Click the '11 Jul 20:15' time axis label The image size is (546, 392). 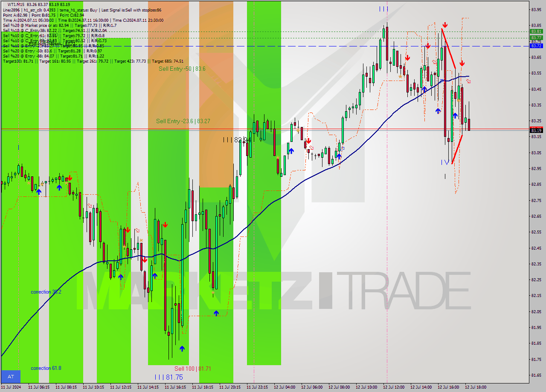pos(230,387)
